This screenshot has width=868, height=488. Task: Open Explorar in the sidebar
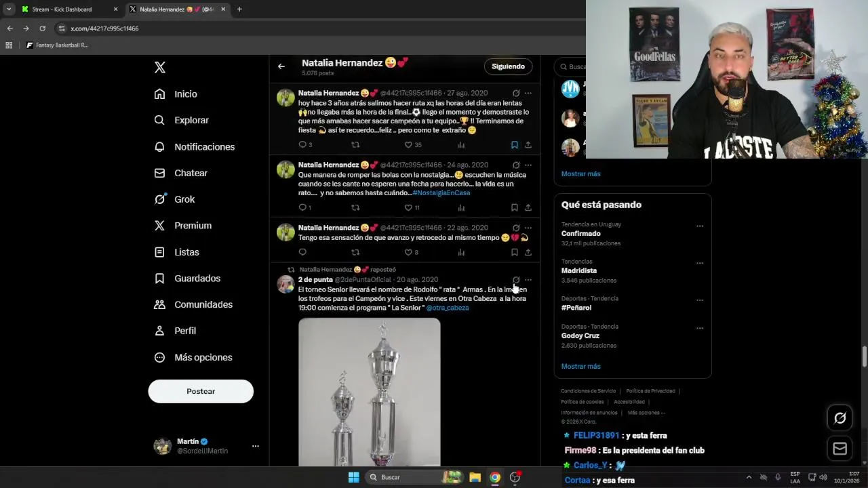pos(181,120)
